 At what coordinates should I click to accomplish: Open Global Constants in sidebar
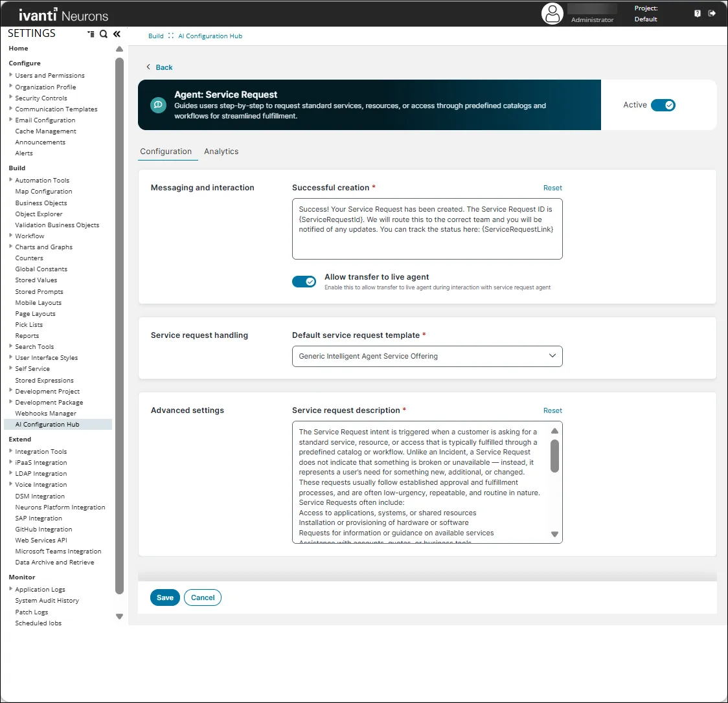point(41,269)
